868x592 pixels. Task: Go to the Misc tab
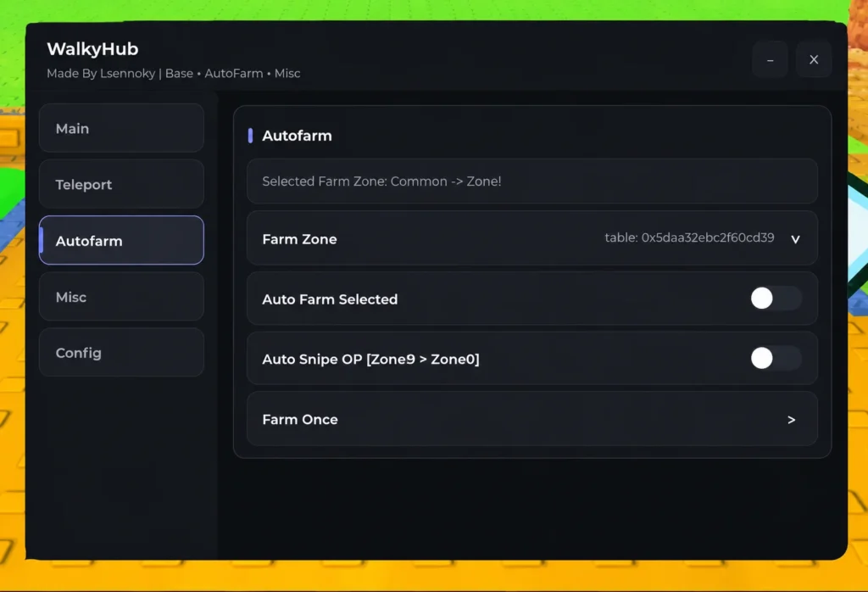121,296
